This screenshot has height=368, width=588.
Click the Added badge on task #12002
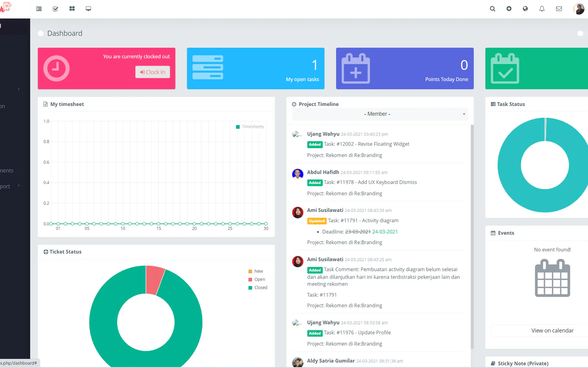coord(315,145)
